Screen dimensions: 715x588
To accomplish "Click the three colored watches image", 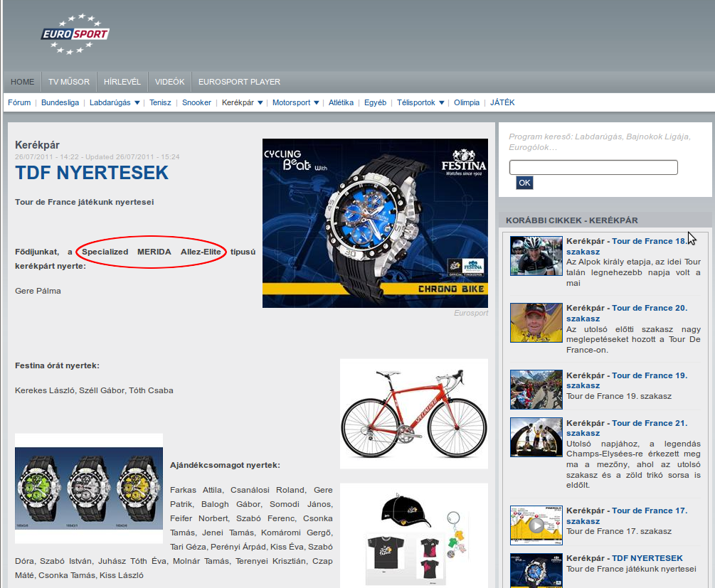I will 89,488.
